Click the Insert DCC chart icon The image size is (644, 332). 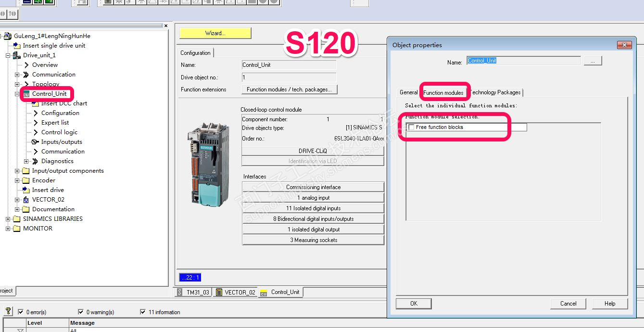pyautogui.click(x=36, y=103)
